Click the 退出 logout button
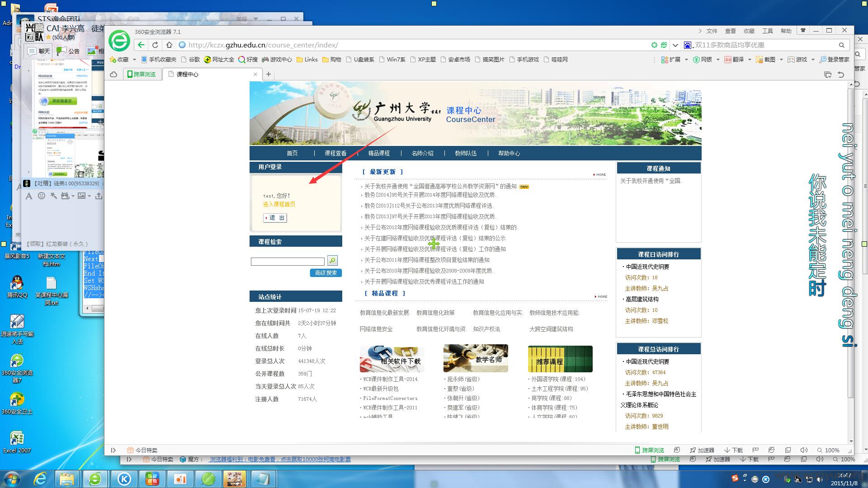Screen dimensions: 868x488 pos(275,218)
